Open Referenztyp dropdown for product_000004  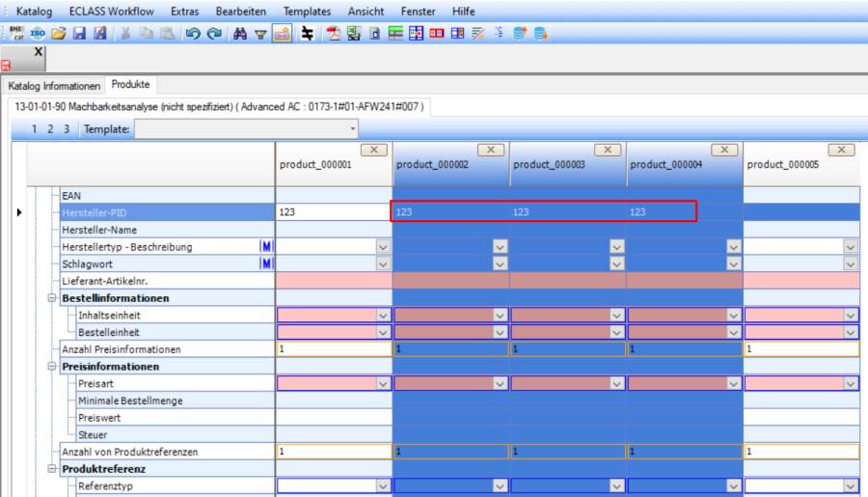click(x=734, y=486)
